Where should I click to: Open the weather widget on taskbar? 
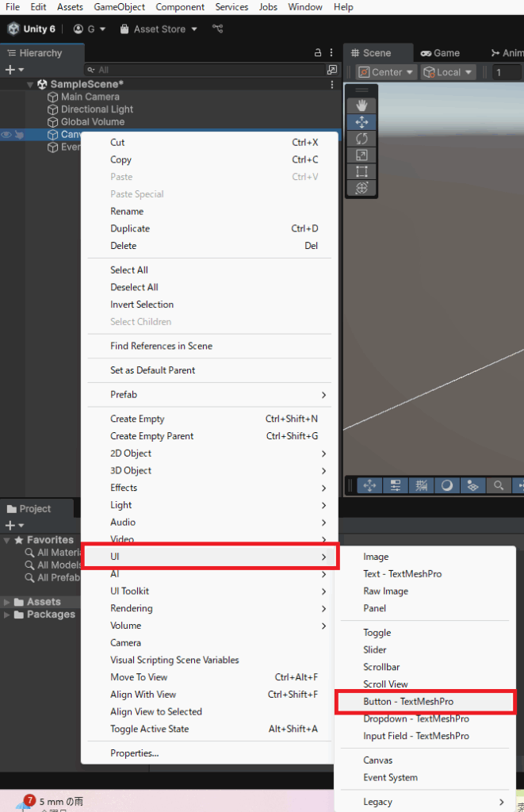[50, 802]
